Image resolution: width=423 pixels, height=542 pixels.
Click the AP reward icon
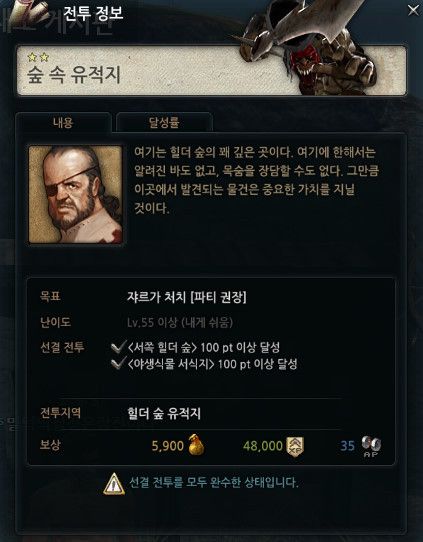[372, 446]
